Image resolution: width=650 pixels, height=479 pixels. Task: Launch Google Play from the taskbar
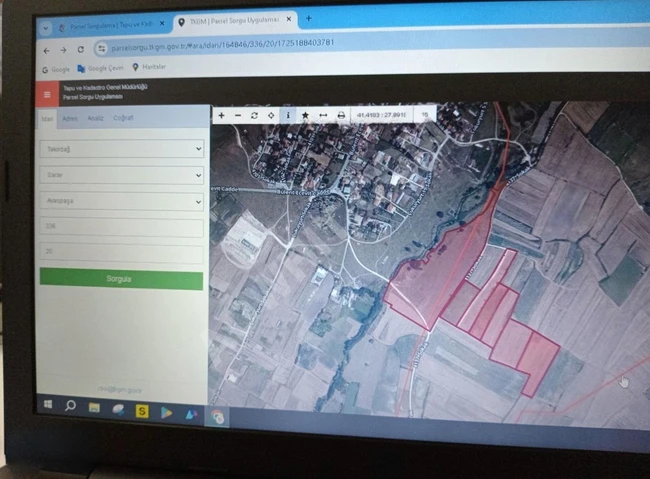click(x=166, y=413)
